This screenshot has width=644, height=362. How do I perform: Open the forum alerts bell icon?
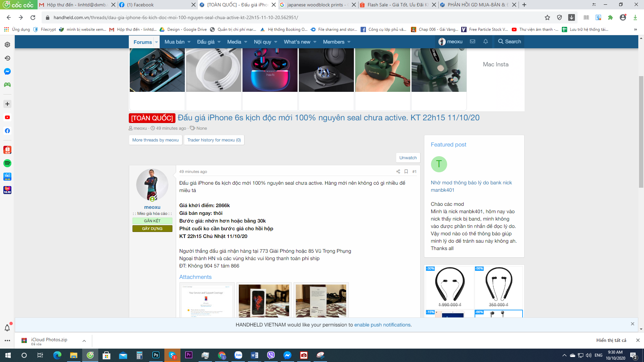485,42
